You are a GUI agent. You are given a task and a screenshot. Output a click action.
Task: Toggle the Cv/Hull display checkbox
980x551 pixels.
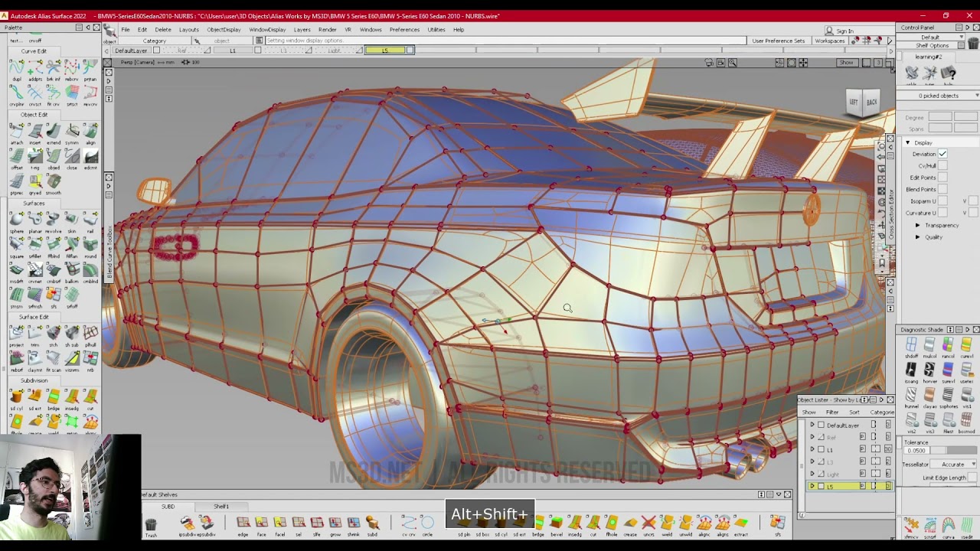coord(942,165)
